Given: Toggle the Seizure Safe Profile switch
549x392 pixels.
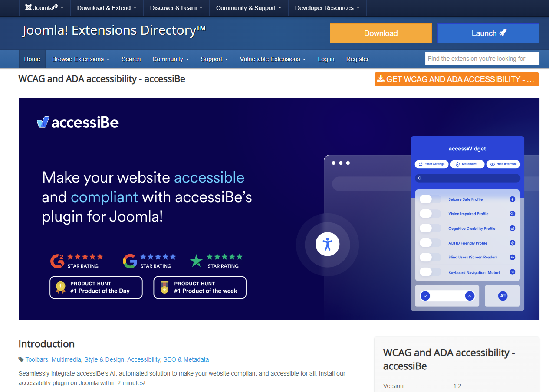Looking at the screenshot, I should [430, 199].
